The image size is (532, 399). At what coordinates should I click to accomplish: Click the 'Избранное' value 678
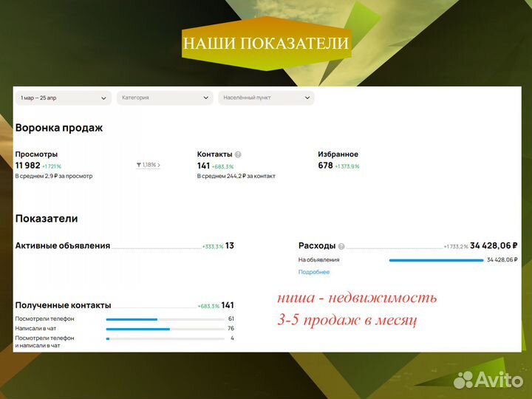point(325,166)
